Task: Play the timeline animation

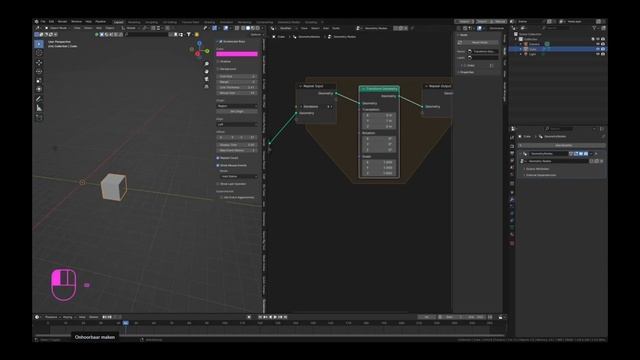Action: click(275, 317)
